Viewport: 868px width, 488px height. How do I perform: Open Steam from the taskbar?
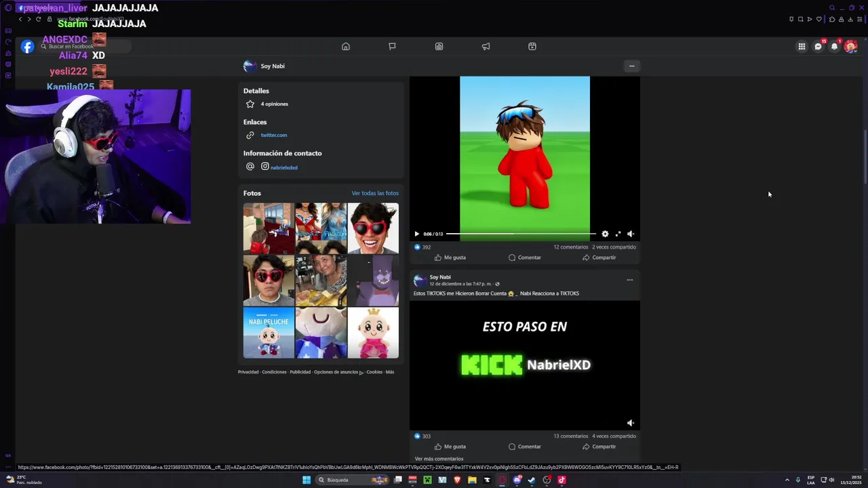532,480
